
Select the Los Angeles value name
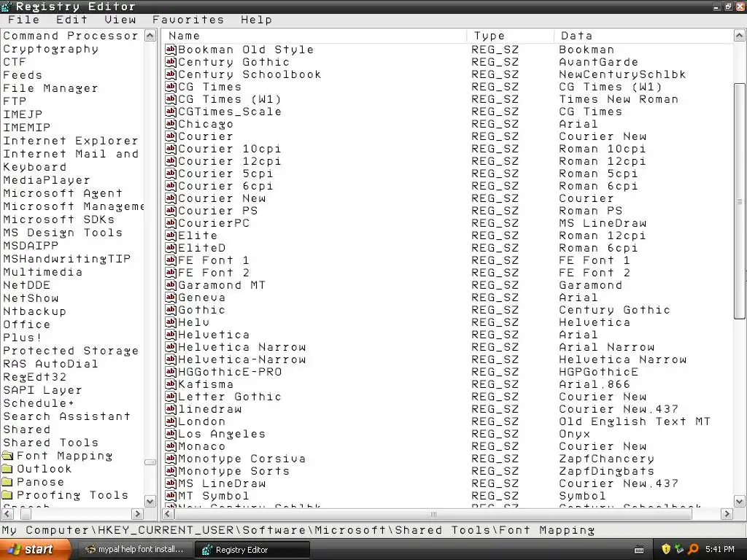point(222,433)
